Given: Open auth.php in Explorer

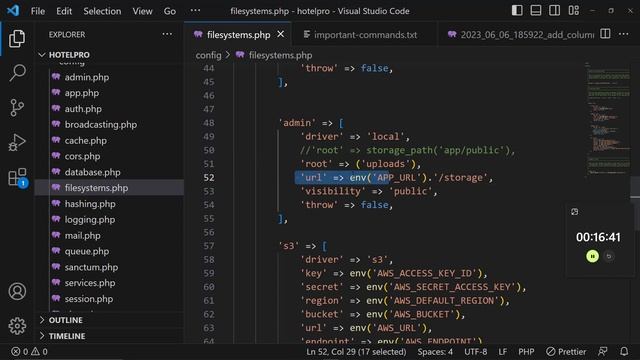Looking at the screenshot, I should (83, 109).
